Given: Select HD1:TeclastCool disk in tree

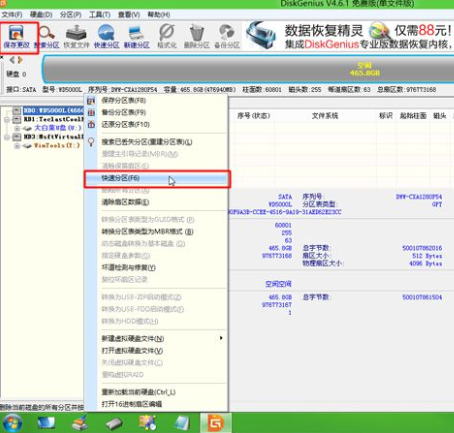Looking at the screenshot, I should (53, 119).
